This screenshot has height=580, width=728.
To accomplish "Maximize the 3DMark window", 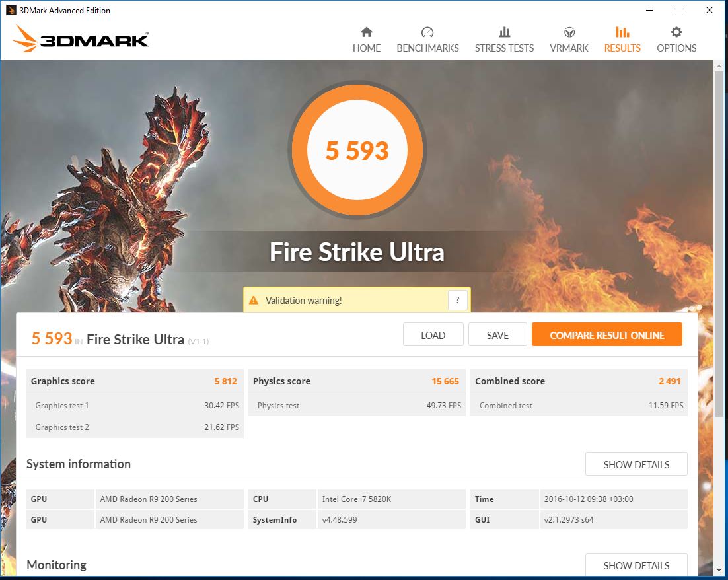I will click(679, 10).
